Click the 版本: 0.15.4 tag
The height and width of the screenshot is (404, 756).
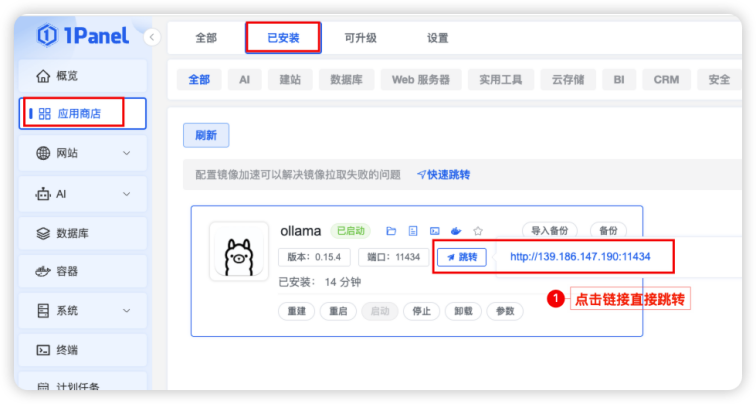click(x=314, y=257)
